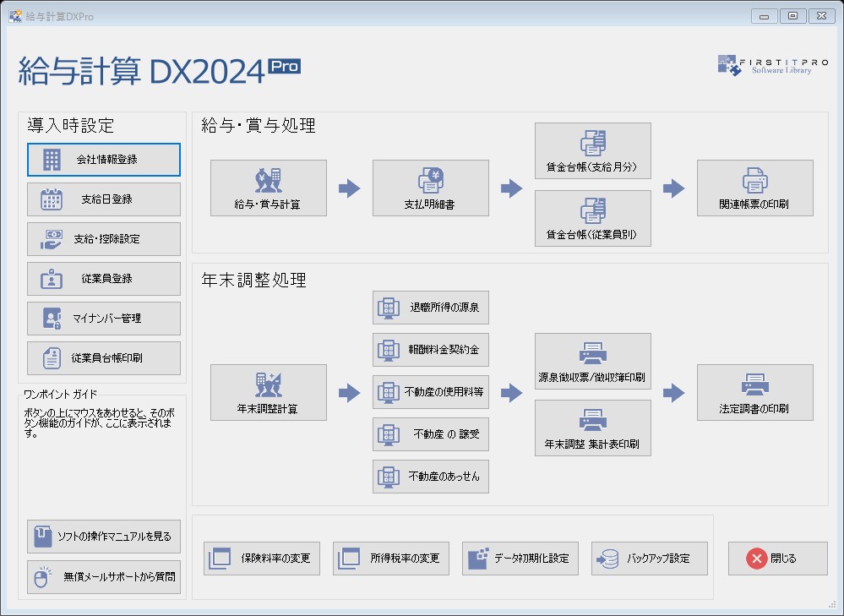This screenshot has width=844, height=616.
Task: Click database icon for バックアップ設定
Action: coord(607,559)
